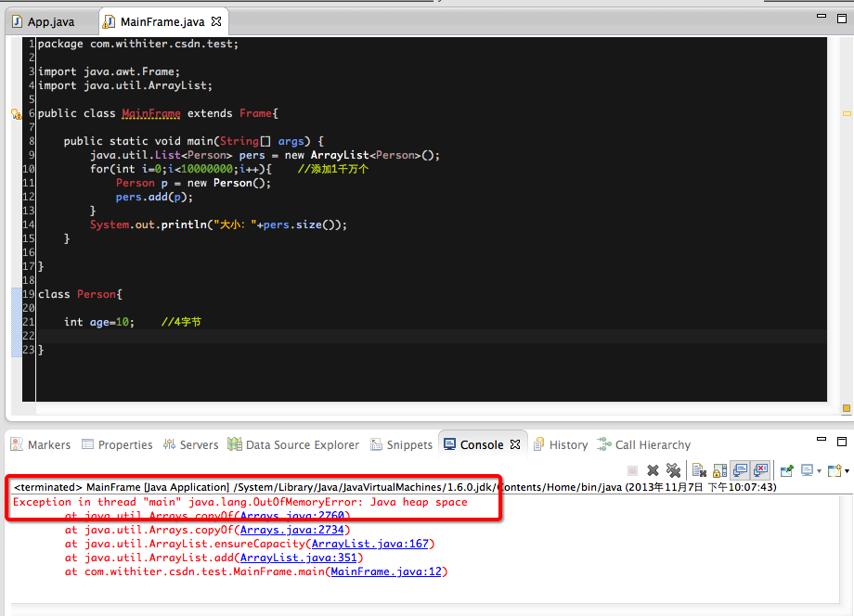Jump to MainFrame.java:12 from the stack trace
Screen dimensions: 854x616
[x=386, y=571]
